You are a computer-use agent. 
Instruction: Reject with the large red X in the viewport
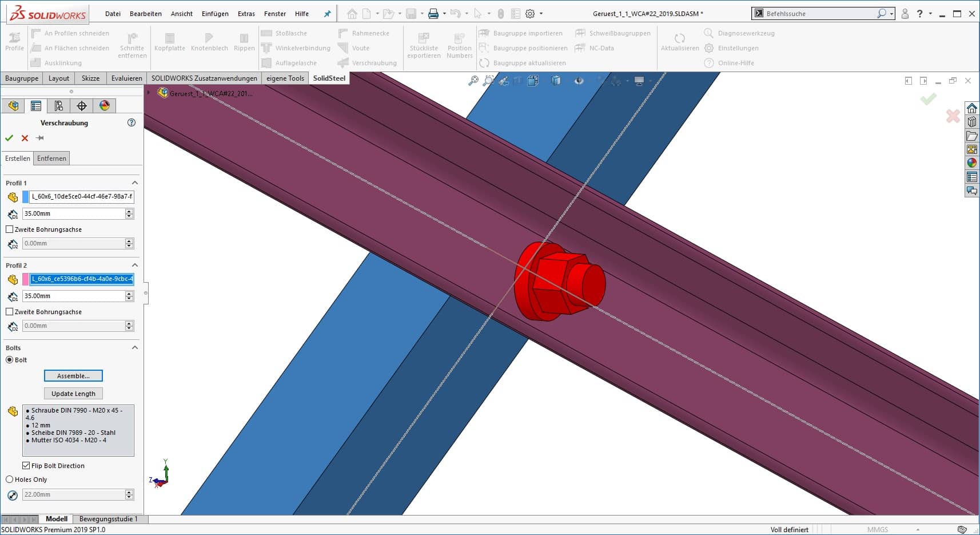pos(953,116)
